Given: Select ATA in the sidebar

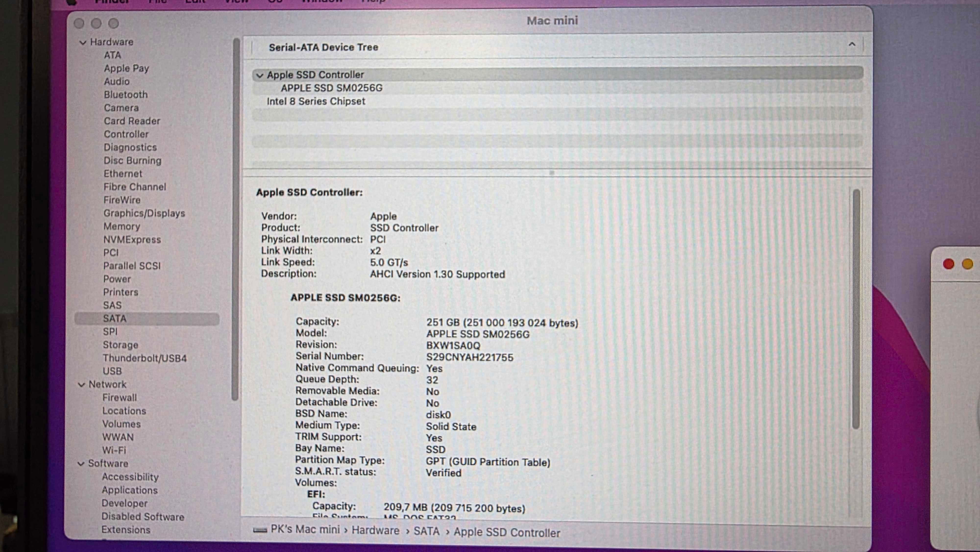Looking at the screenshot, I should coord(113,55).
